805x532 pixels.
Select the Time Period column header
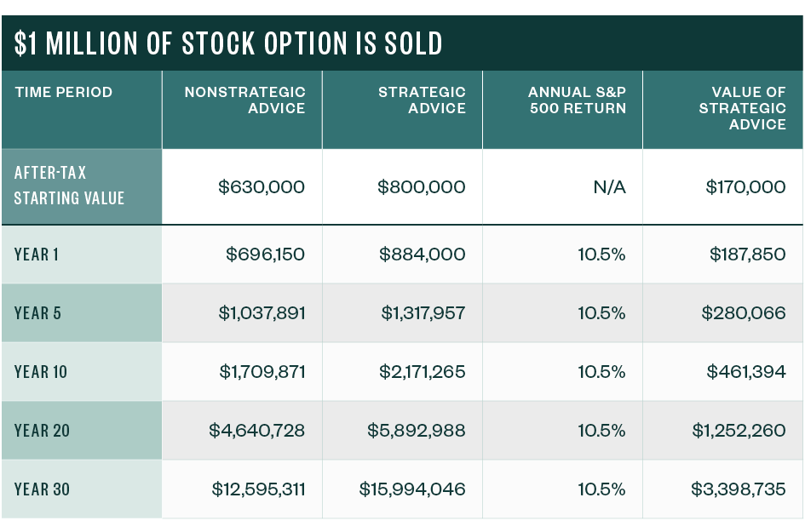coord(63,92)
